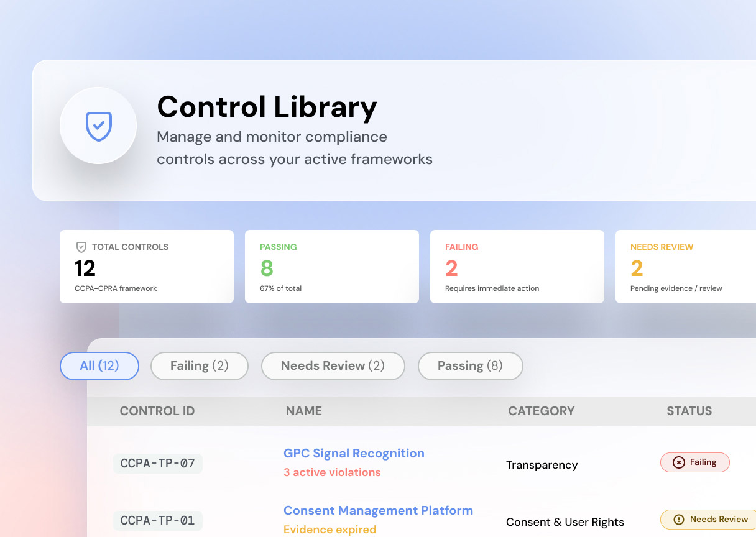Switch to the Failing (2) filter tab
The height and width of the screenshot is (537, 756).
[200, 366]
